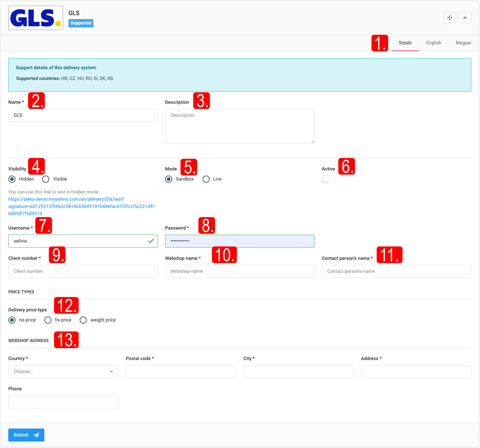The height and width of the screenshot is (448, 480).
Task: Click into the Client number field
Action: (83, 271)
